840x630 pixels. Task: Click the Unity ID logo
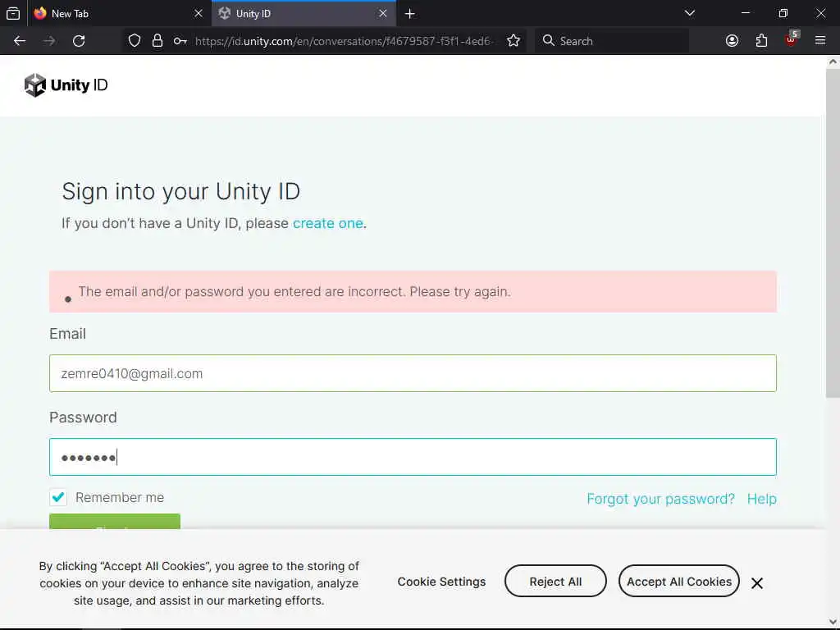66,85
